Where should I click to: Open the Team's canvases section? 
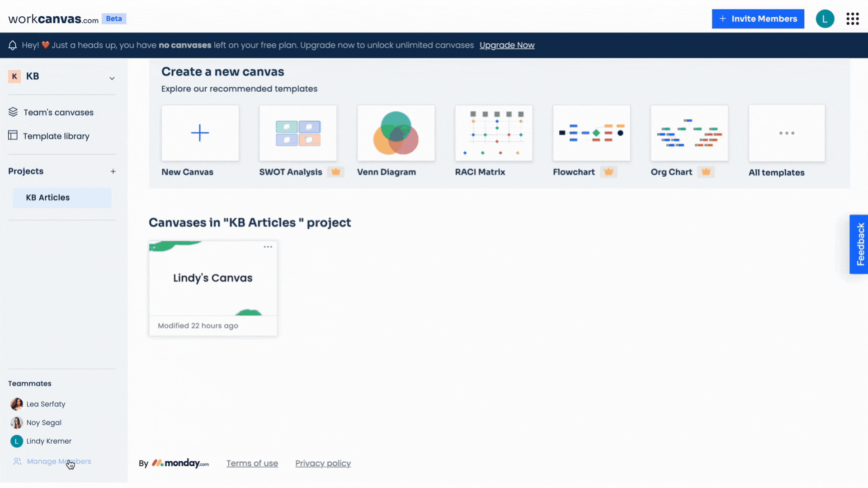58,112
